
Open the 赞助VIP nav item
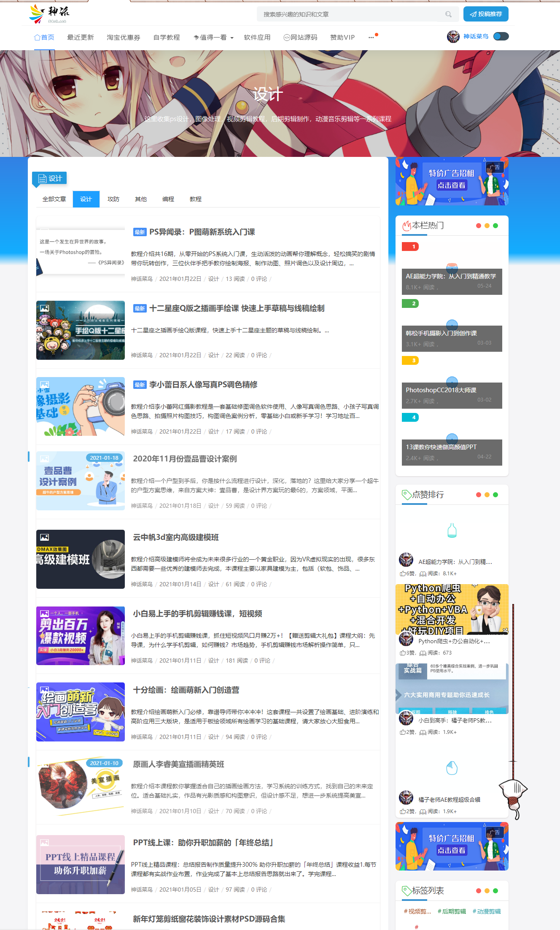342,38
